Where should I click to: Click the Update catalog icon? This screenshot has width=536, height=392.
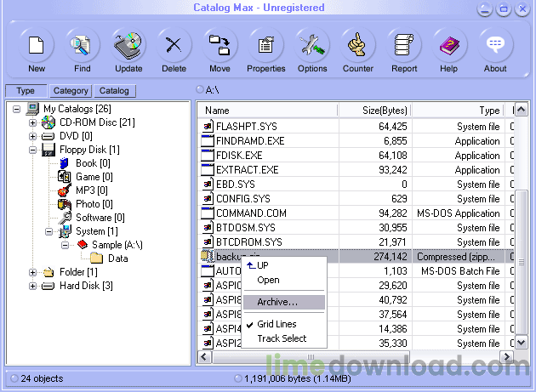pyautogui.click(x=128, y=45)
